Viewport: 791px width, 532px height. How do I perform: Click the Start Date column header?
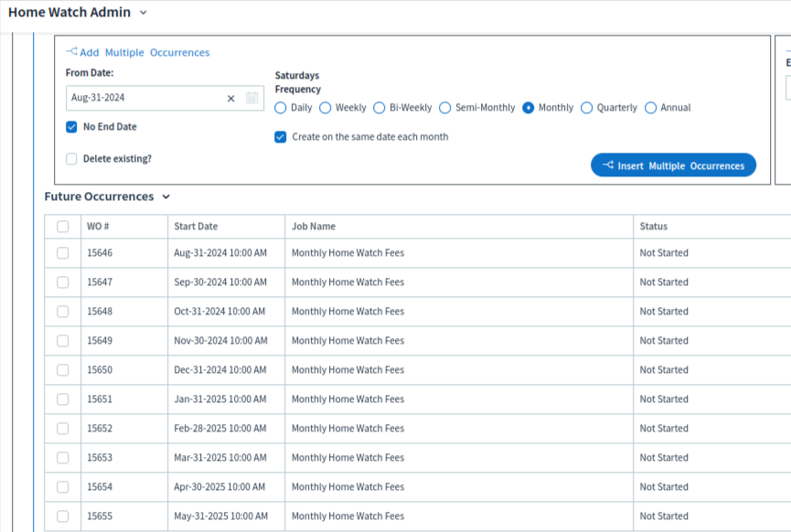(x=196, y=227)
